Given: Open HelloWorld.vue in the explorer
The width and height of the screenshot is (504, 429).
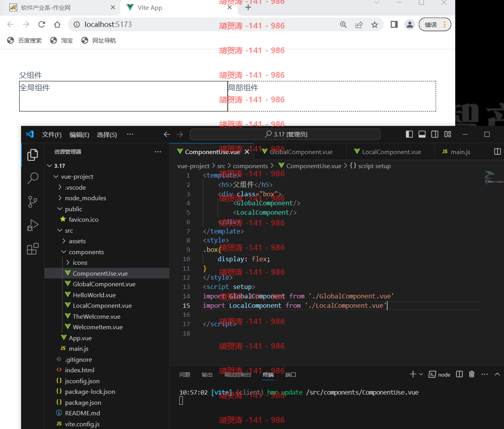Looking at the screenshot, I should [107, 295].
